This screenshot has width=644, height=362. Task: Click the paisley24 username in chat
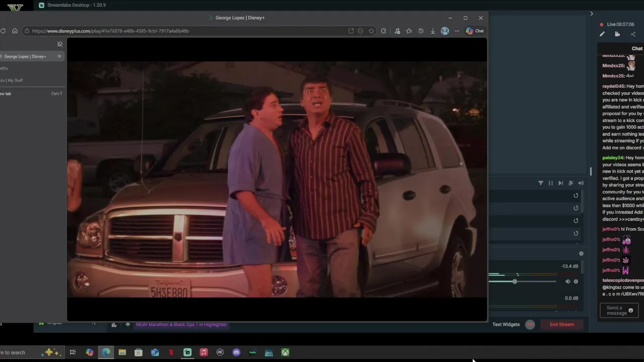[x=613, y=158]
